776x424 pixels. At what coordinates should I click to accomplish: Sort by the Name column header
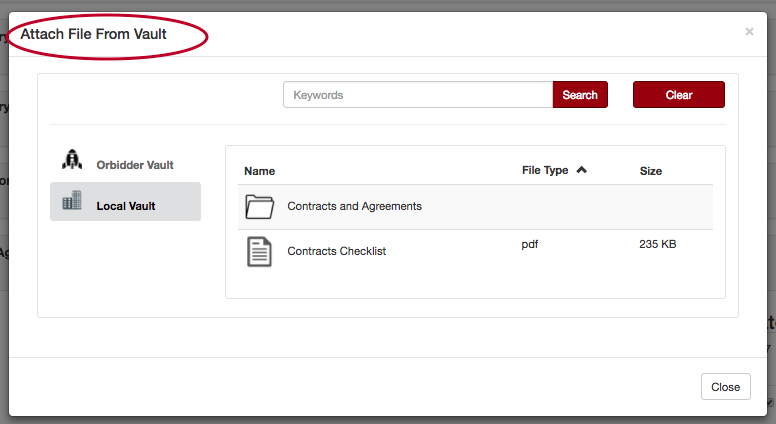point(259,171)
